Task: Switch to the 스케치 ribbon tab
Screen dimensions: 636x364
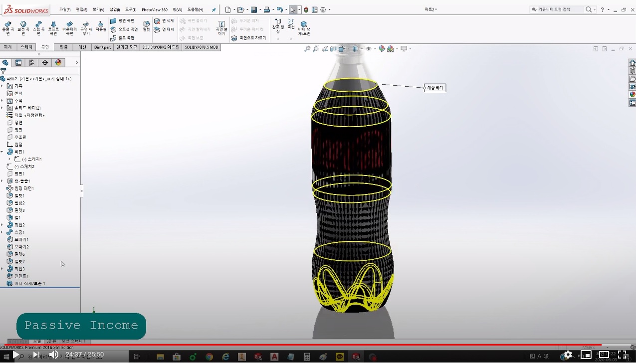Action: (26, 47)
